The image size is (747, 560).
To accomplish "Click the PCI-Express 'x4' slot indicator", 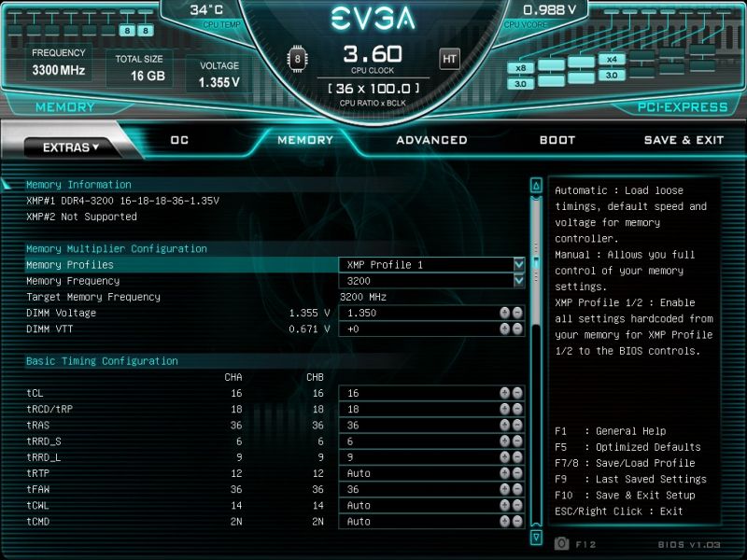I will click(612, 59).
